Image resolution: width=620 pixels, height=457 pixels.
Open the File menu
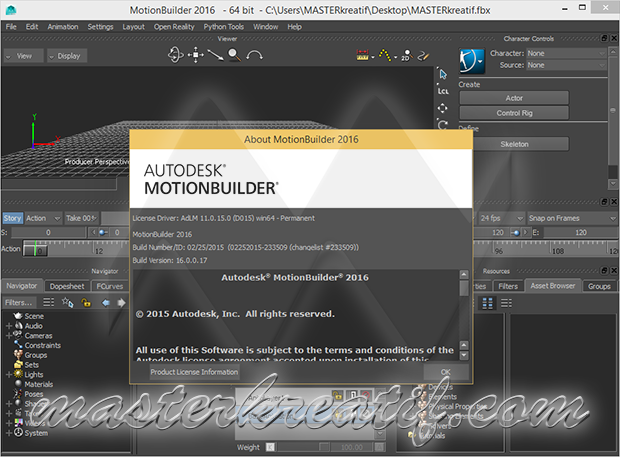pos(11,26)
